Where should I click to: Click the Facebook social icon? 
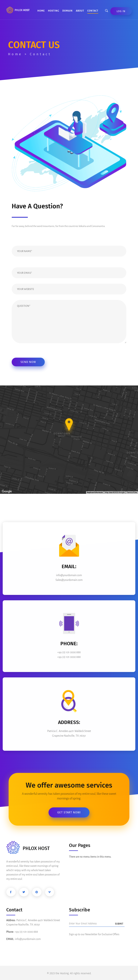click(11, 892)
